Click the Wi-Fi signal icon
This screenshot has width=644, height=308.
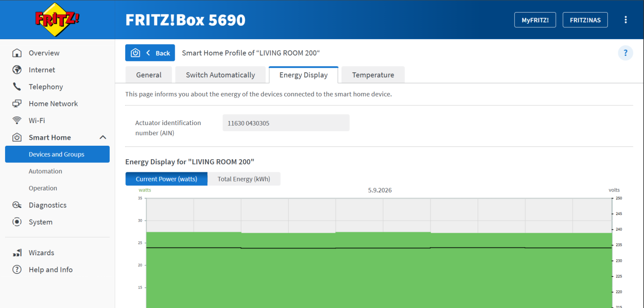[x=17, y=121]
